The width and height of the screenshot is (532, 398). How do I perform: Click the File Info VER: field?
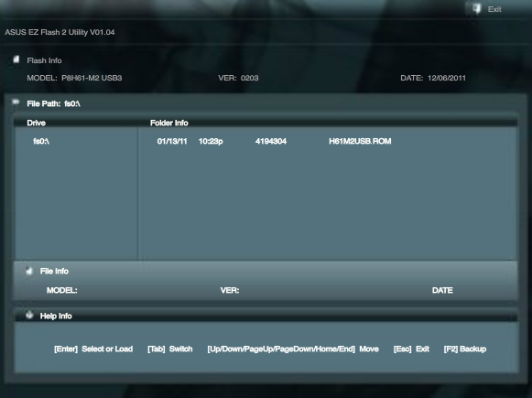(x=230, y=290)
